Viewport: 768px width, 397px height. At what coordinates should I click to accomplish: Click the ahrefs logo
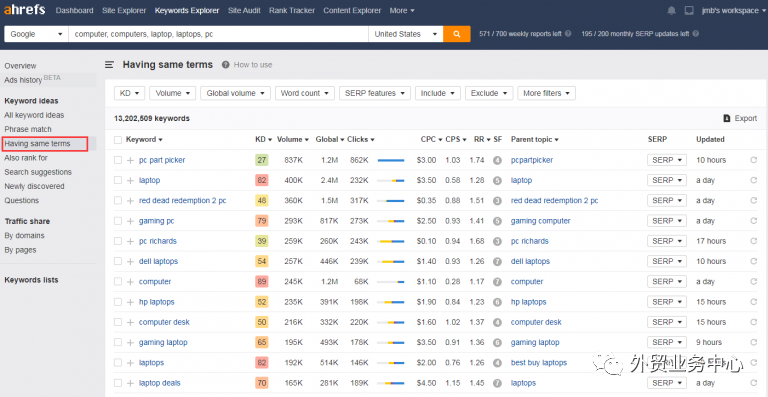[x=24, y=9]
